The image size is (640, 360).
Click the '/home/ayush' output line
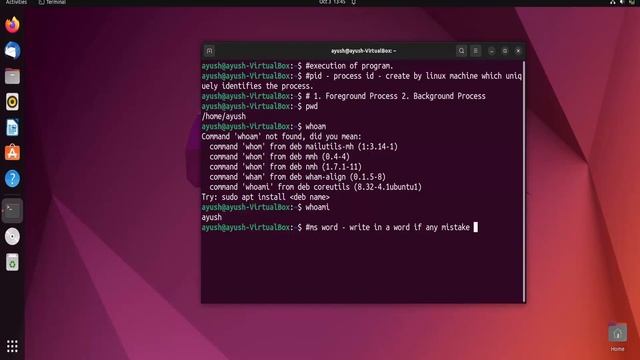(x=224, y=116)
